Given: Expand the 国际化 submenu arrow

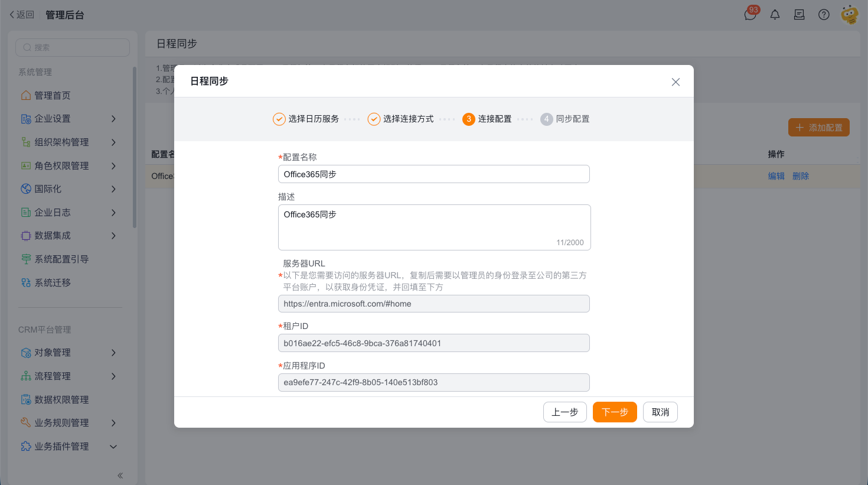Looking at the screenshot, I should point(113,189).
